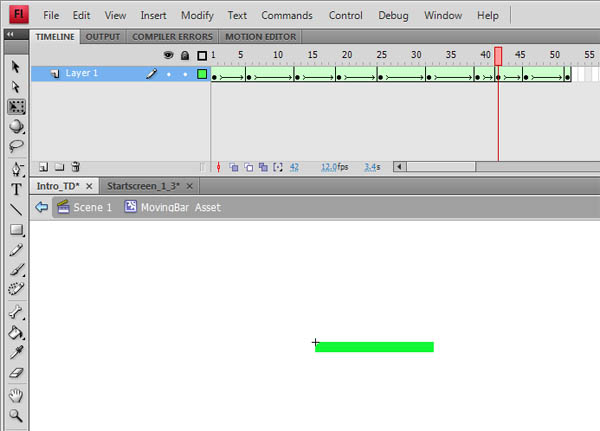Open the File menu
The image size is (600, 431).
click(51, 15)
